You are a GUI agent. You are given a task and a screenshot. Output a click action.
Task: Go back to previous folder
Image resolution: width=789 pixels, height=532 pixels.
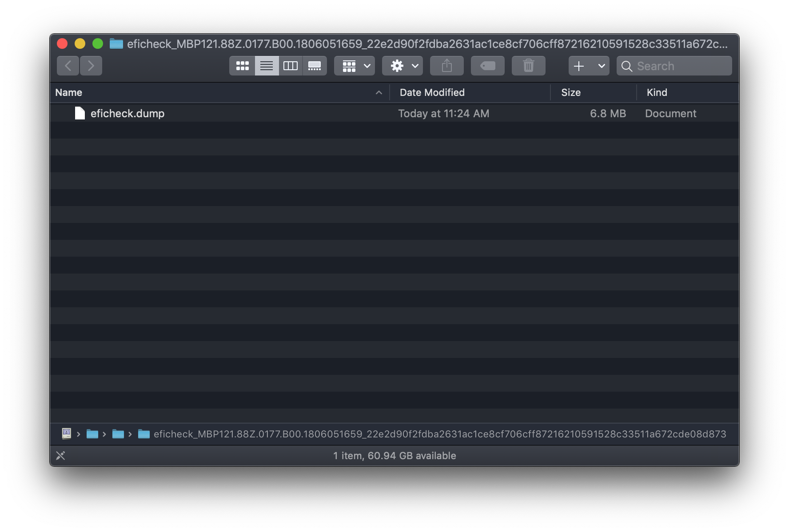(x=68, y=66)
